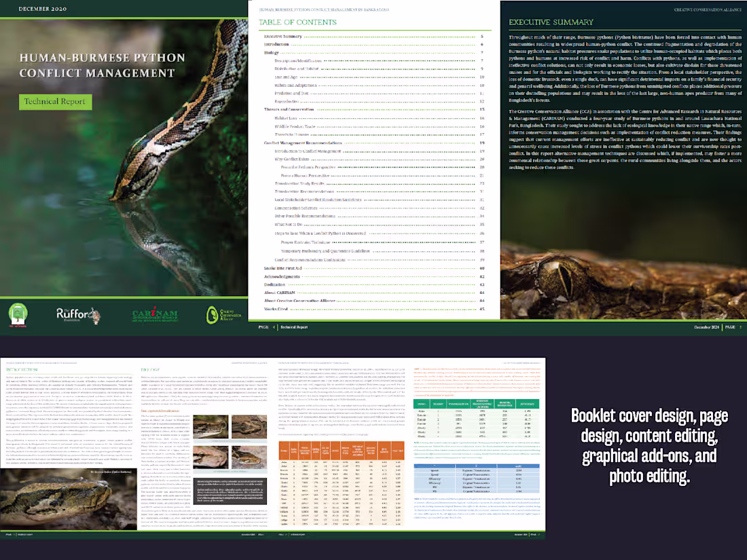This screenshot has width=747, height=560.
Task: Click the Creative Conservation Alliance leaf logo
Action: [x=212, y=315]
